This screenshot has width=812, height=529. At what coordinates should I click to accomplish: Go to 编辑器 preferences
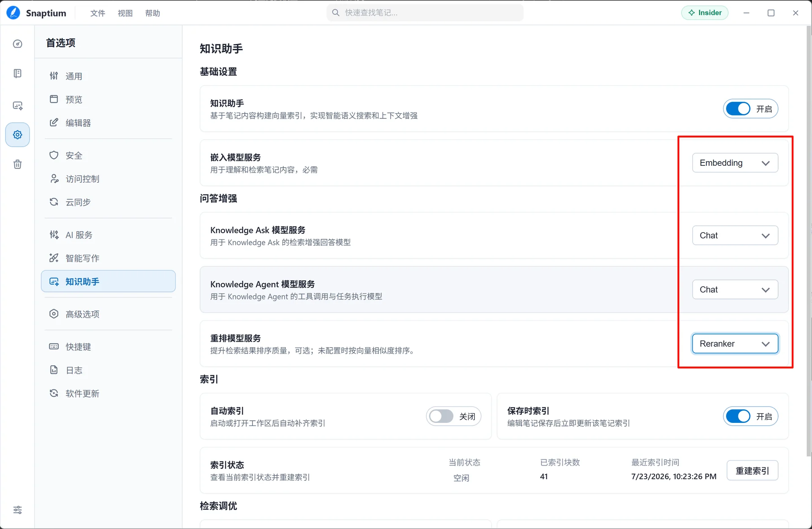pyautogui.click(x=108, y=123)
